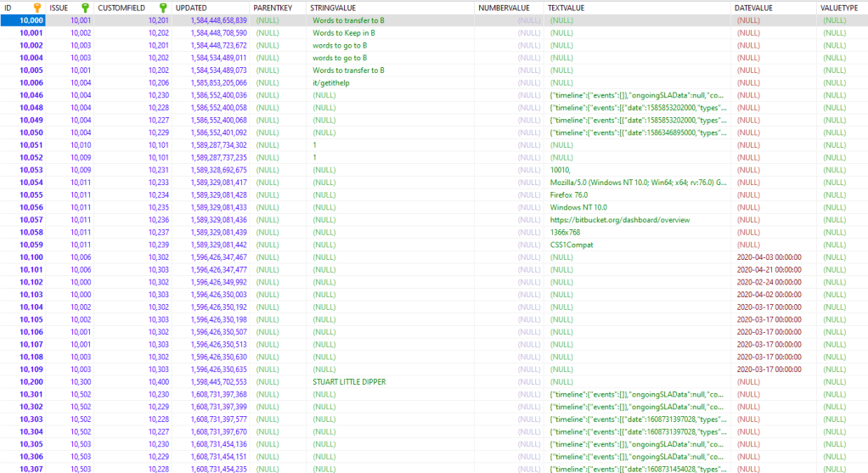868x473 pixels.
Task: Click the NUMBERVALUE column header
Action: (504, 8)
